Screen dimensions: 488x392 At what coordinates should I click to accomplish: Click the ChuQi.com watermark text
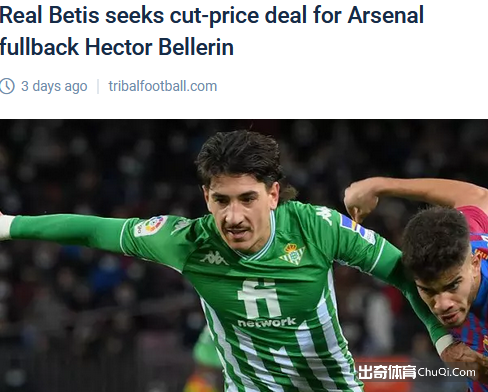pos(446,372)
